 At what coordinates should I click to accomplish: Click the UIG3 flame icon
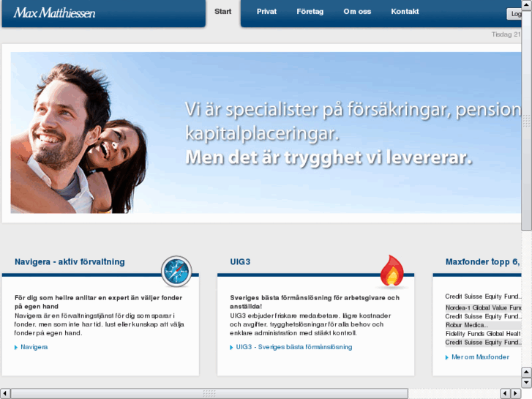tap(392, 271)
